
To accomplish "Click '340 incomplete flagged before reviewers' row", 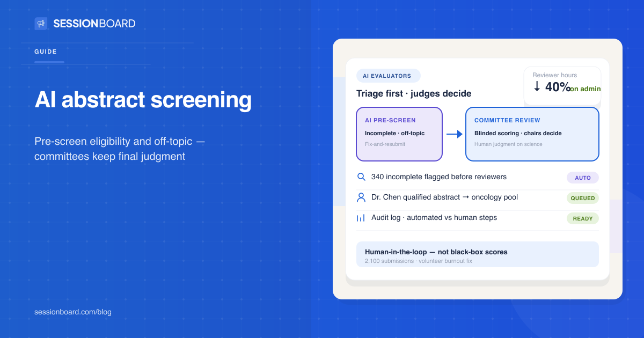I will coord(439,177).
